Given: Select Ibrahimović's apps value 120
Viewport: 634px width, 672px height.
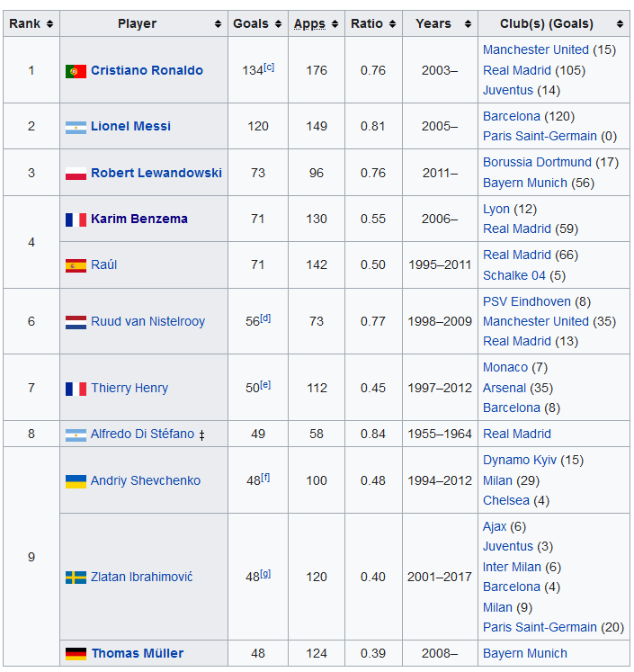Looking at the screenshot, I should coord(317,577).
